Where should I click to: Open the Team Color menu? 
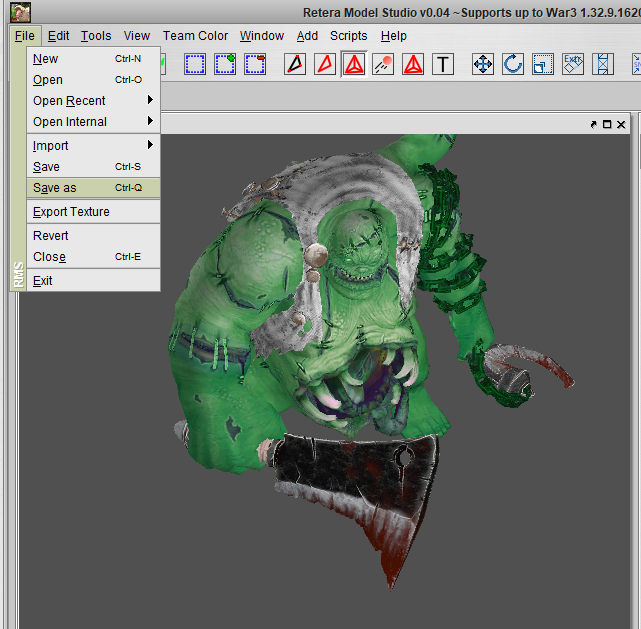pos(196,36)
